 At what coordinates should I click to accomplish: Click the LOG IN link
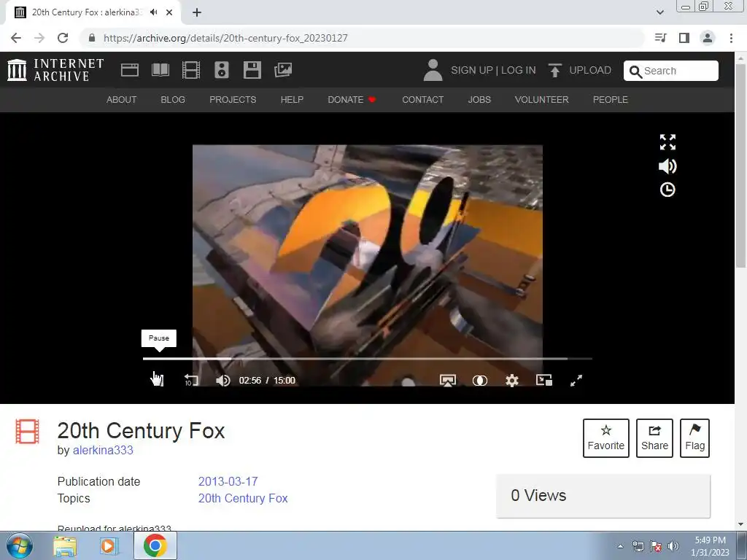(519, 70)
